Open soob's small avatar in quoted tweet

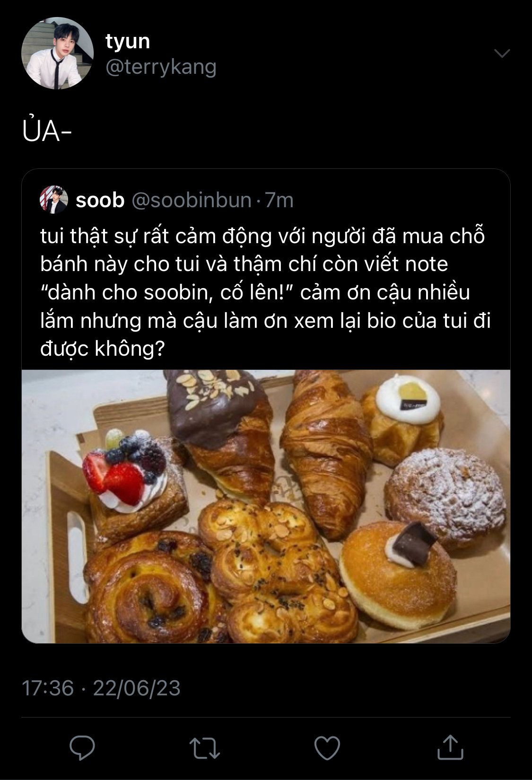pos(54,200)
